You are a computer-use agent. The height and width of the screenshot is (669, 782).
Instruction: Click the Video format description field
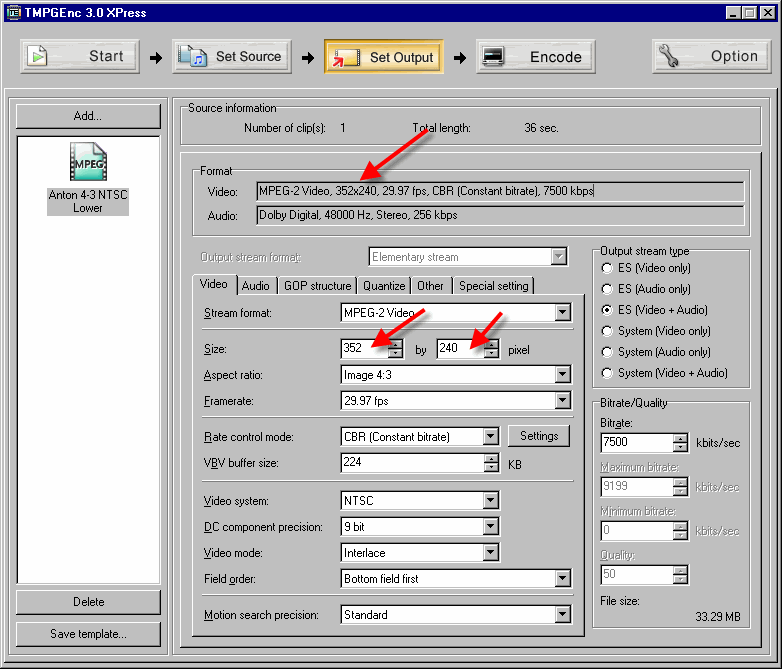tap(500, 191)
